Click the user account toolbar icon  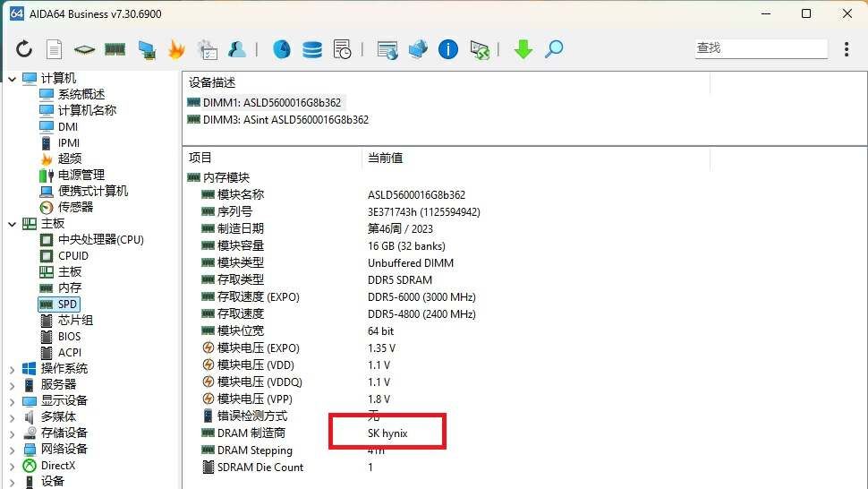pos(237,49)
